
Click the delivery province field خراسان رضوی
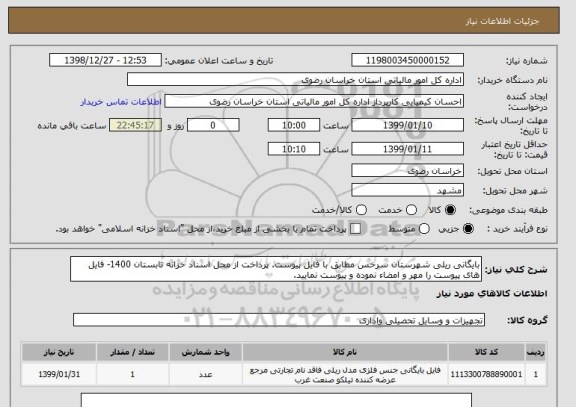[x=407, y=171]
